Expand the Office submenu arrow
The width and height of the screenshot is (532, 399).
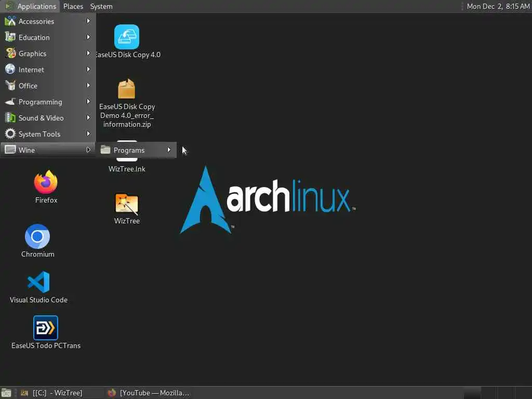[x=88, y=86]
